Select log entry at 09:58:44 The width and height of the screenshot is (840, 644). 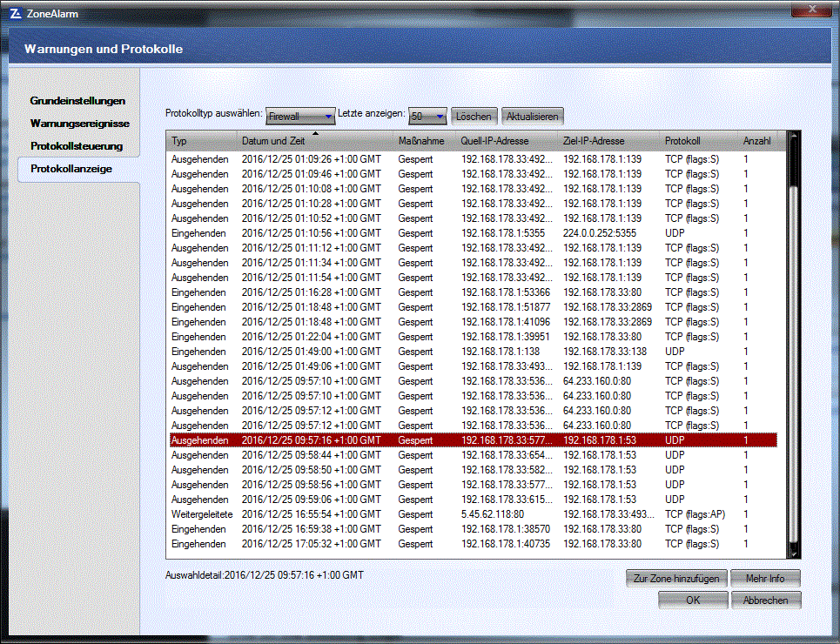point(474,455)
